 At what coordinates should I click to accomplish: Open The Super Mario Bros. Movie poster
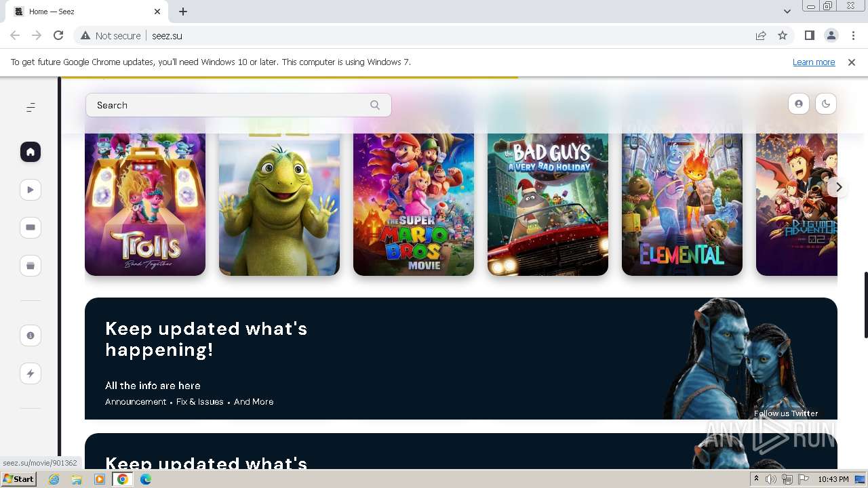(x=414, y=197)
